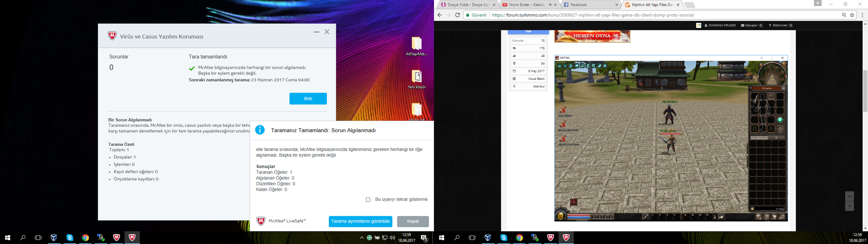This screenshot has height=244, width=868.
Task: Open Windows search on left monitor taskbar
Action: (23, 238)
